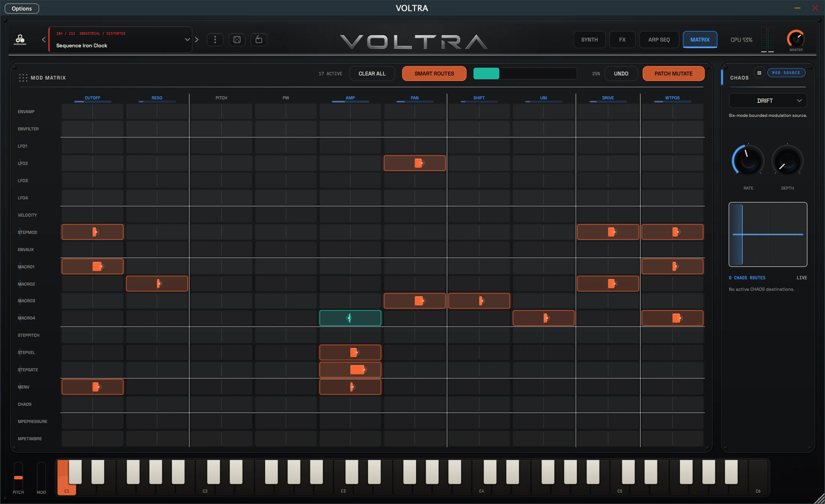Open the Options menu
825x504 pixels.
22,8
